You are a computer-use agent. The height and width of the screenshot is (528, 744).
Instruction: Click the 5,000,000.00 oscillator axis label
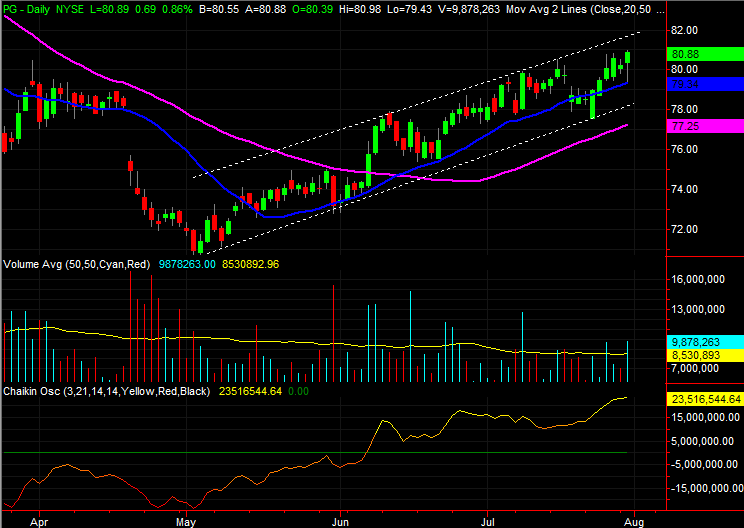[x=702, y=441]
